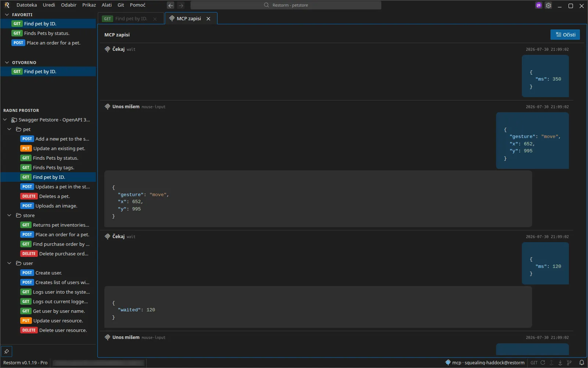This screenshot has width=588, height=368.
Task: Click the "waited": 120 result block
Action: coord(318,307)
